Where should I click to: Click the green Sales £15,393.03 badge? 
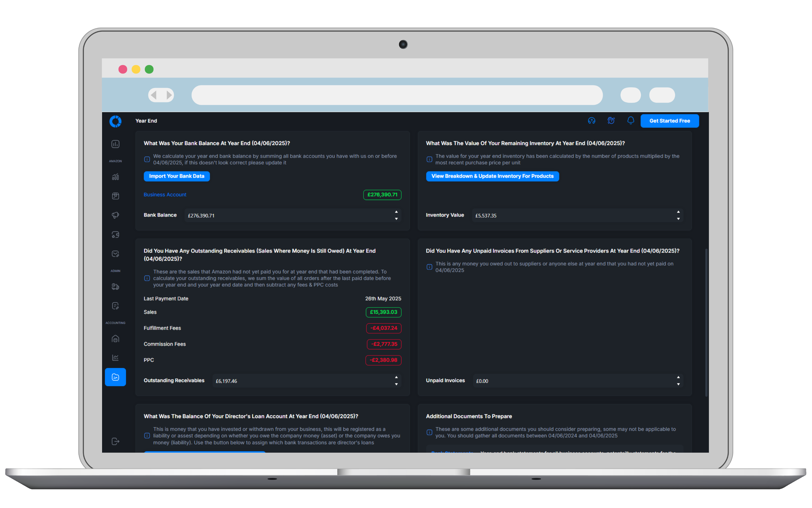click(x=384, y=312)
